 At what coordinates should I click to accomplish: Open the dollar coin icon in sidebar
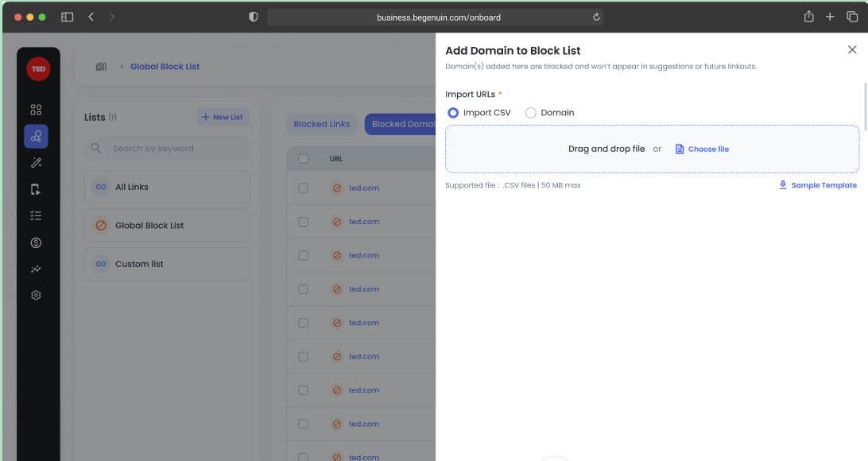36,242
